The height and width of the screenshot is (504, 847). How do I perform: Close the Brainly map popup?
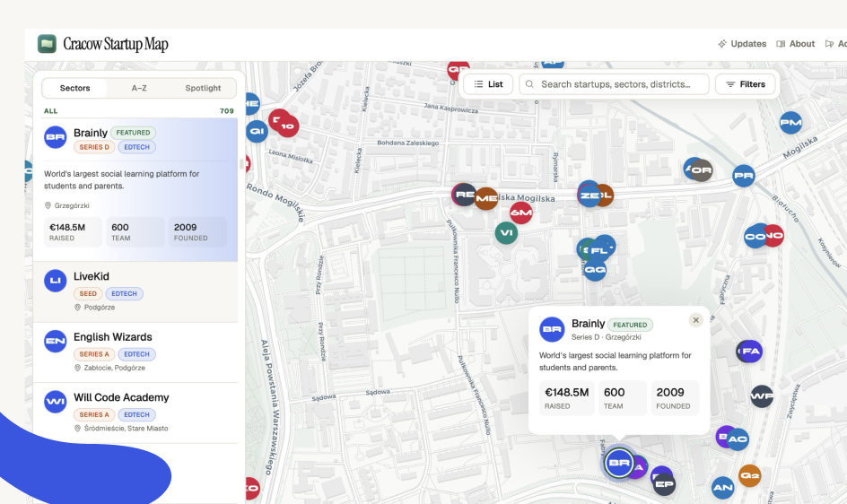coord(695,320)
